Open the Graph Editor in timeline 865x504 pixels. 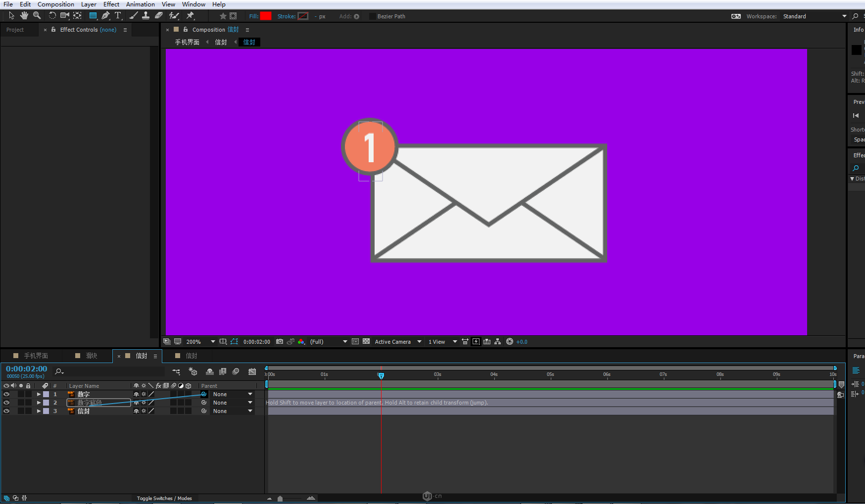(252, 371)
